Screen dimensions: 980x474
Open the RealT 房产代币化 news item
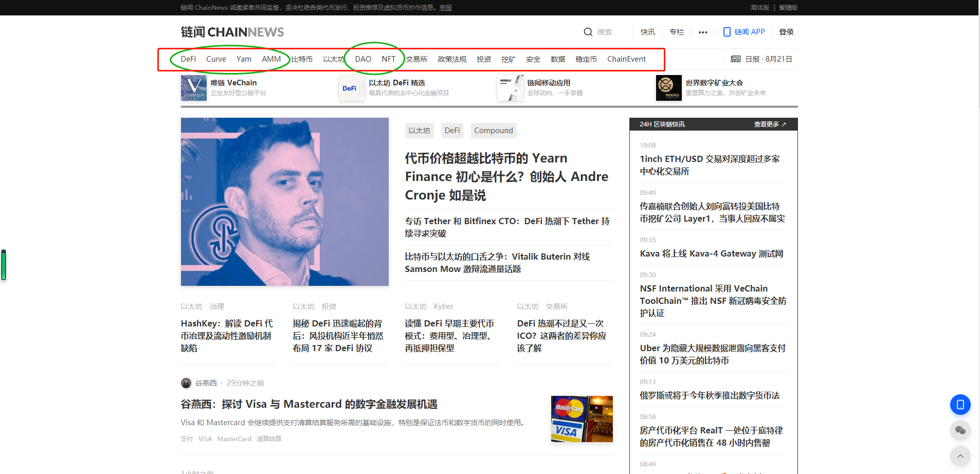[712, 436]
